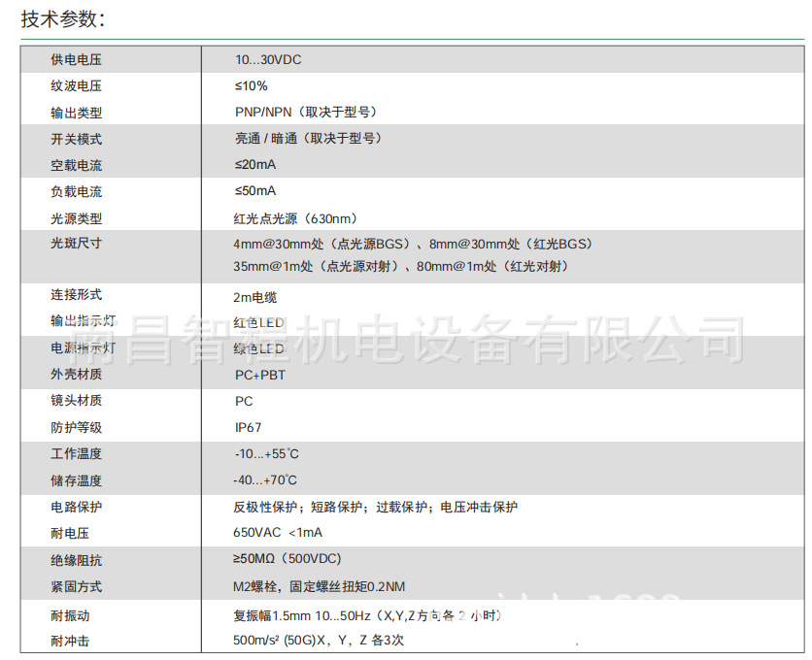This screenshot has width=812, height=660.
Task: Select the label 光斑尺寸
Action: pyautogui.click(x=76, y=244)
